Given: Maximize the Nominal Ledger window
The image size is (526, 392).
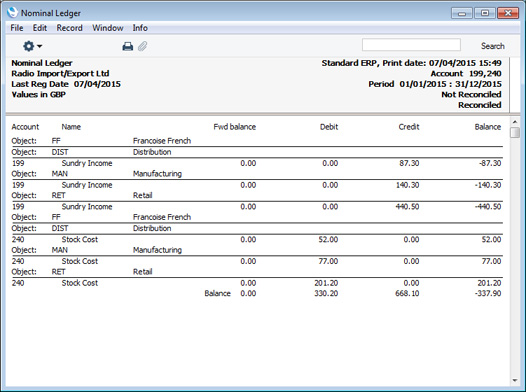Looking at the screenshot, I should click(x=485, y=13).
